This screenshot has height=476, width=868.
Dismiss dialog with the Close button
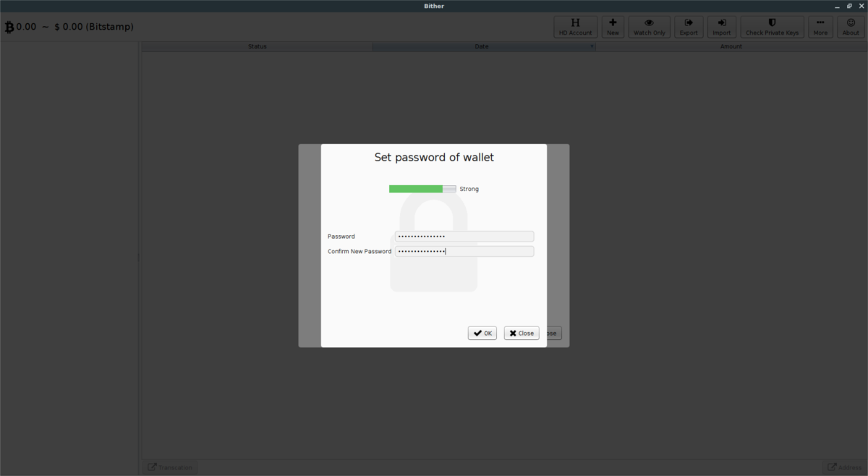(x=522, y=333)
